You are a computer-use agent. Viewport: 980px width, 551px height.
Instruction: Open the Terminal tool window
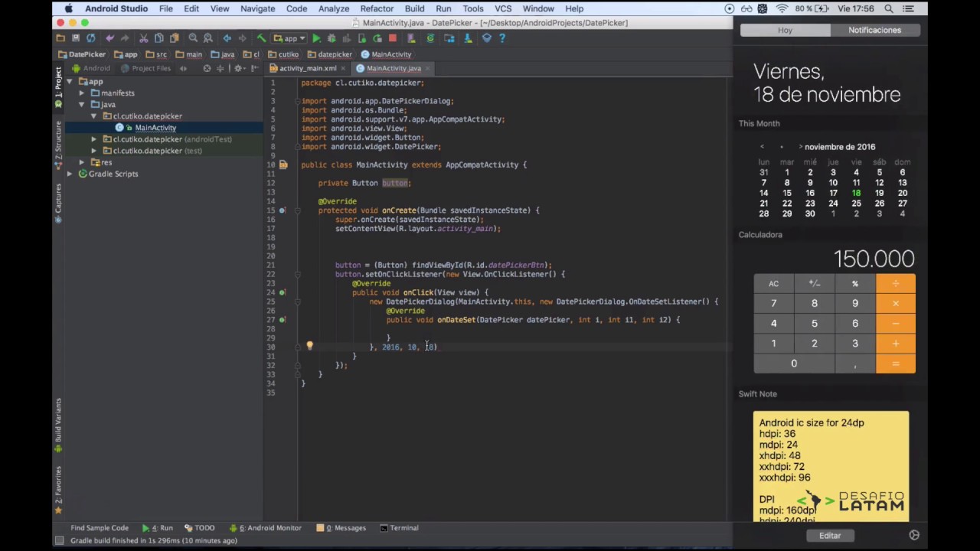(x=399, y=528)
